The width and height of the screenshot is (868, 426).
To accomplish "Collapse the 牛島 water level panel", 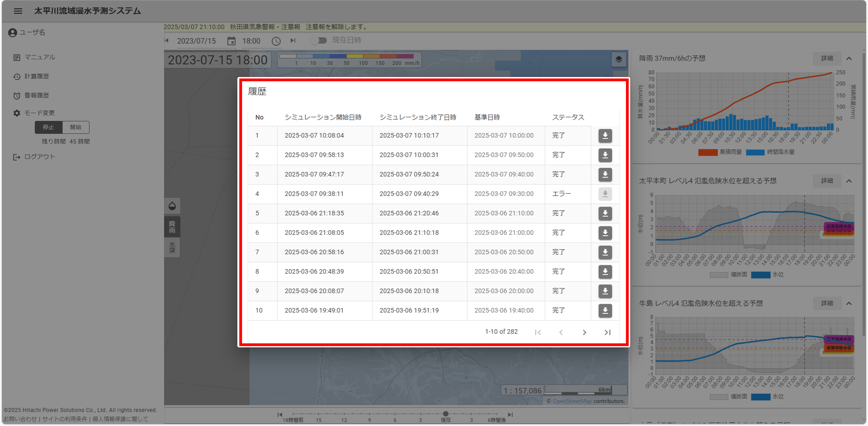I will [x=849, y=304].
